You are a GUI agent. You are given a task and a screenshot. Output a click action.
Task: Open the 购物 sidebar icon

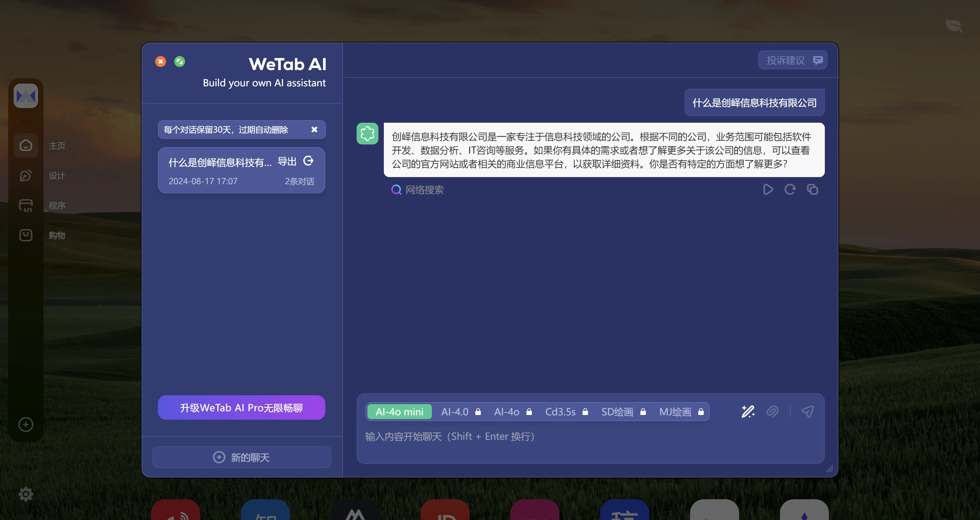26,235
